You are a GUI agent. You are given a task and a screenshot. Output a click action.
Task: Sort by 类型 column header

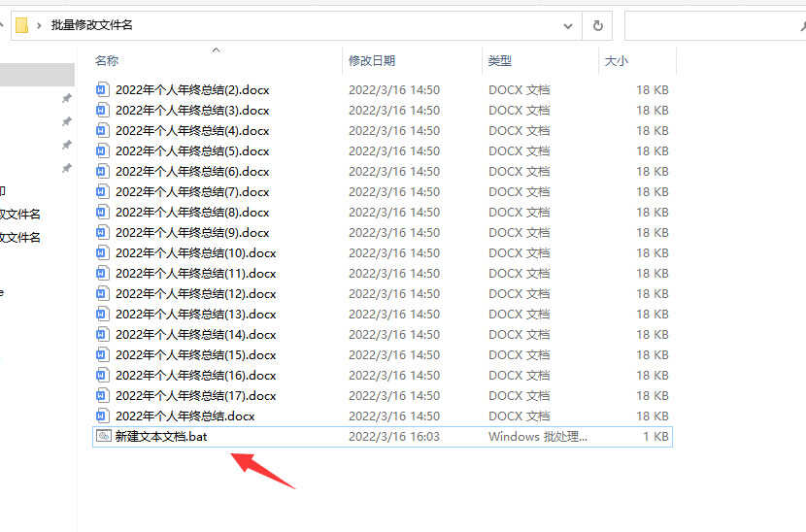[x=500, y=61]
